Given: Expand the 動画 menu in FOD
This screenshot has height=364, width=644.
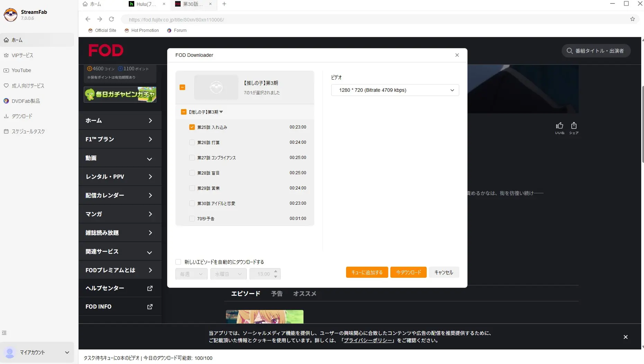Looking at the screenshot, I should point(120,158).
